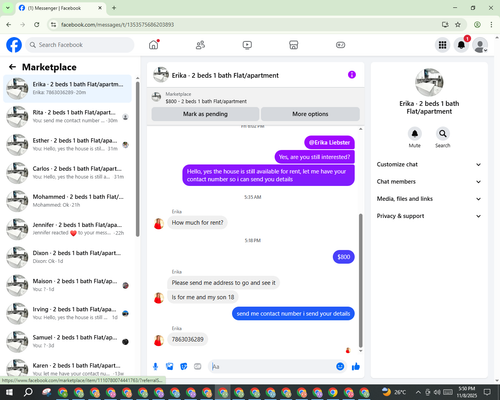Show hidden system tray icons chevron

418,392
